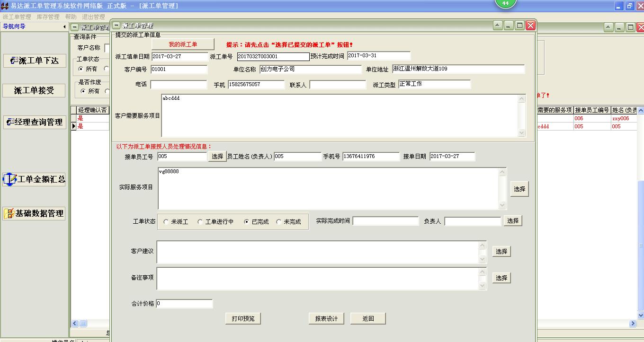Click the empty 负责人 field
Viewport: 644px width, 342px height.
pos(473,221)
